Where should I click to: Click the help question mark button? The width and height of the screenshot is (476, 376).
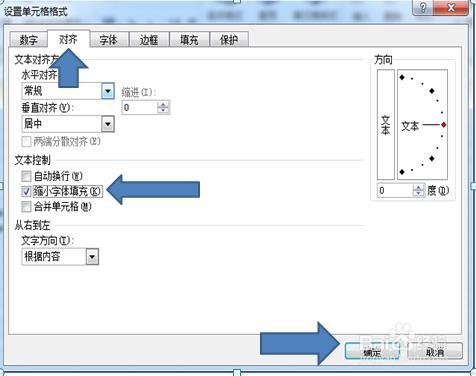[x=423, y=7]
